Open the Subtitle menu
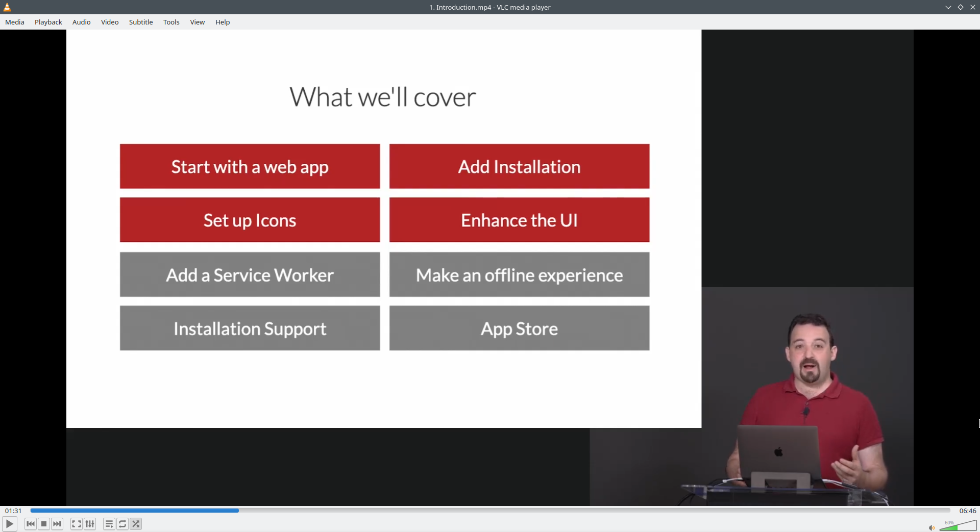Image resolution: width=980 pixels, height=532 pixels. (x=141, y=22)
